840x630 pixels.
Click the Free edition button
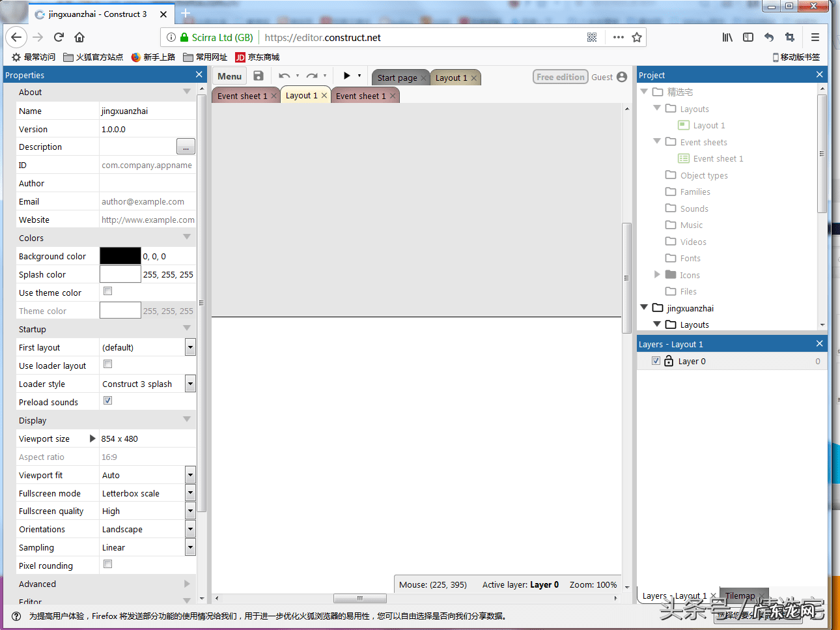[x=560, y=77]
